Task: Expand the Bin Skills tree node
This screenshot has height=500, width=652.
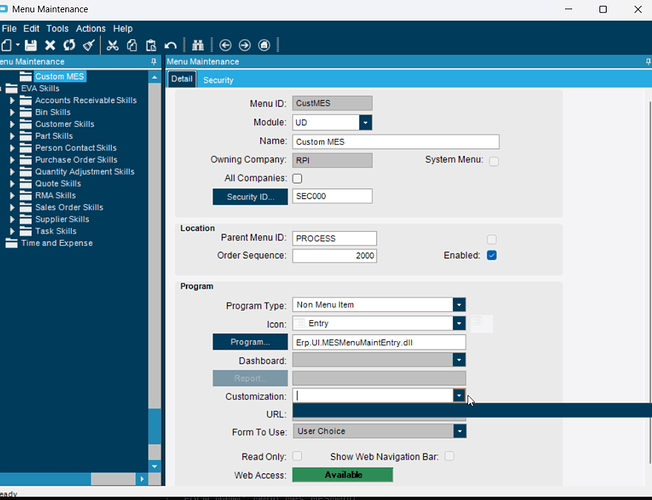Action: pyautogui.click(x=12, y=112)
